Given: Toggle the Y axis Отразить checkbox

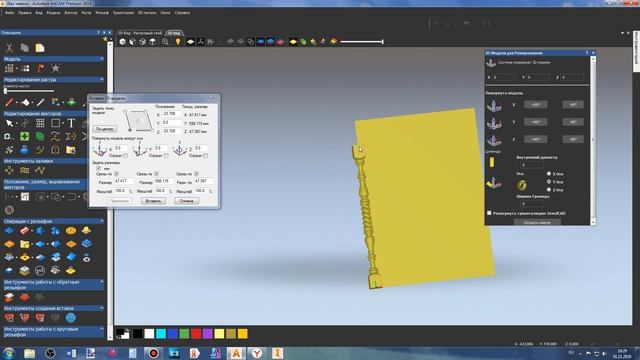Looking at the screenshot, I should (x=166, y=156).
